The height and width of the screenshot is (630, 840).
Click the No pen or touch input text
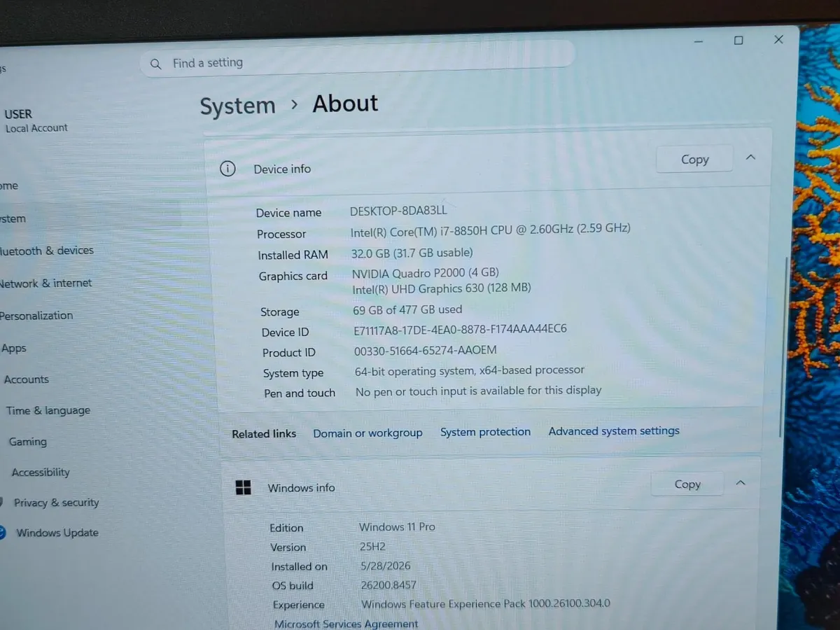coord(478,391)
